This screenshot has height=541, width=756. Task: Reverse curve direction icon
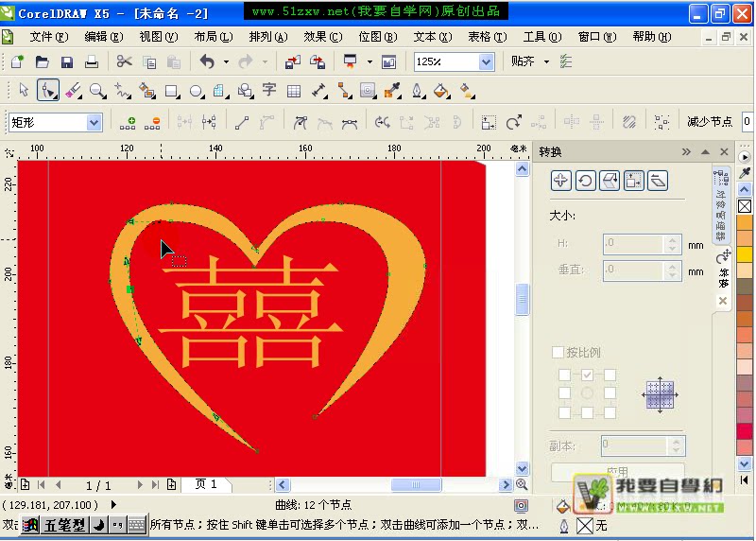coord(383,123)
